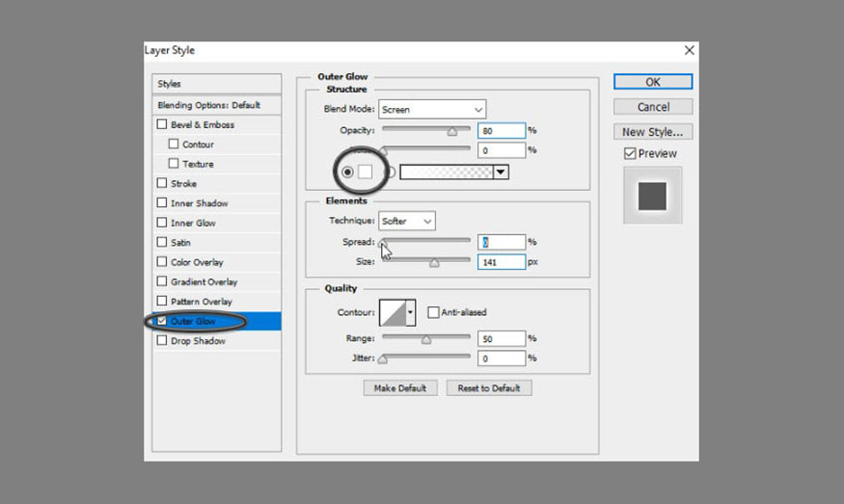Click the Jitter slider handle
This screenshot has height=504, width=844.
pos(382,358)
